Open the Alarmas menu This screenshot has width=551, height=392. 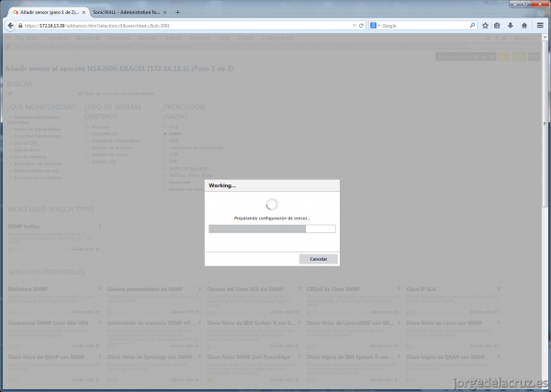147,38
